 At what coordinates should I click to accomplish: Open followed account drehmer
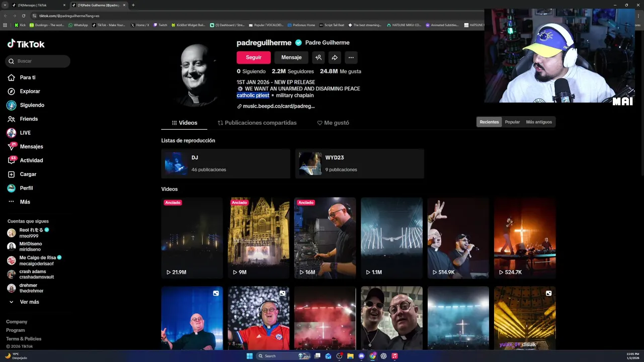click(x=25, y=288)
